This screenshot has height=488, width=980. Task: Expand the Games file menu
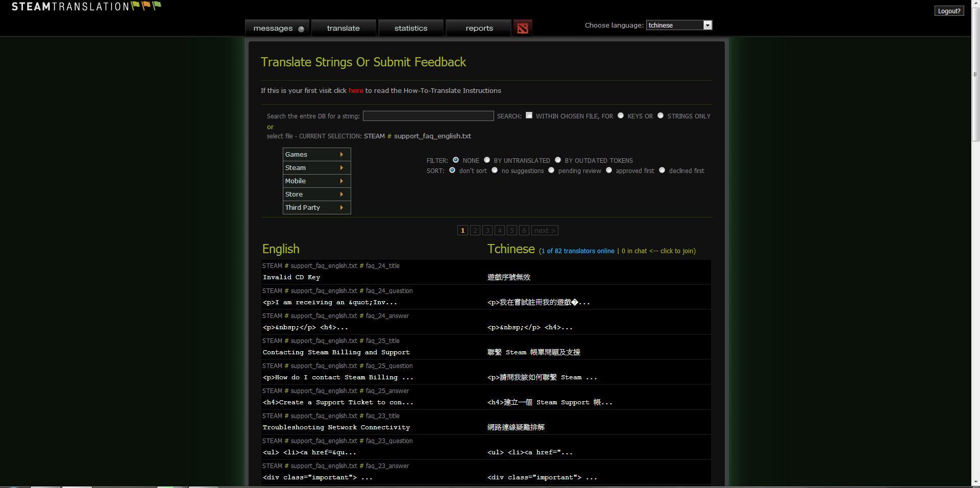[x=316, y=154]
